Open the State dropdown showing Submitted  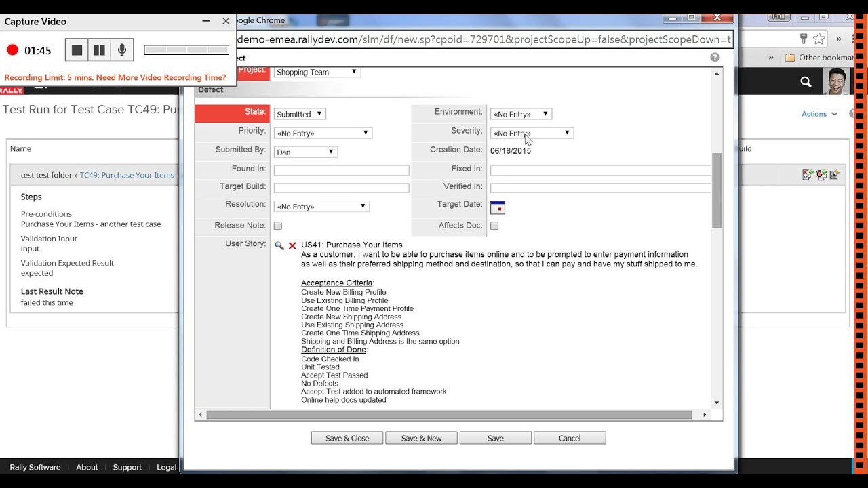pos(299,114)
